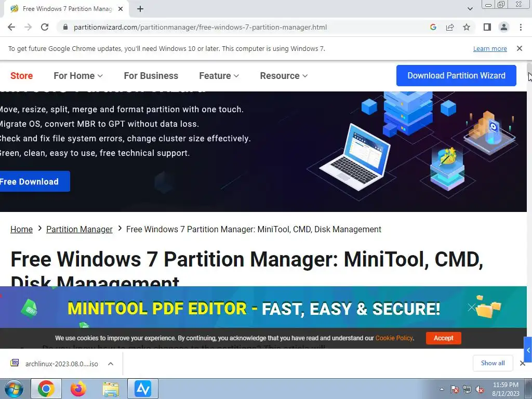Viewport: 532px width, 399px height.
Task: Click the network tray icon
Action: coord(467,389)
